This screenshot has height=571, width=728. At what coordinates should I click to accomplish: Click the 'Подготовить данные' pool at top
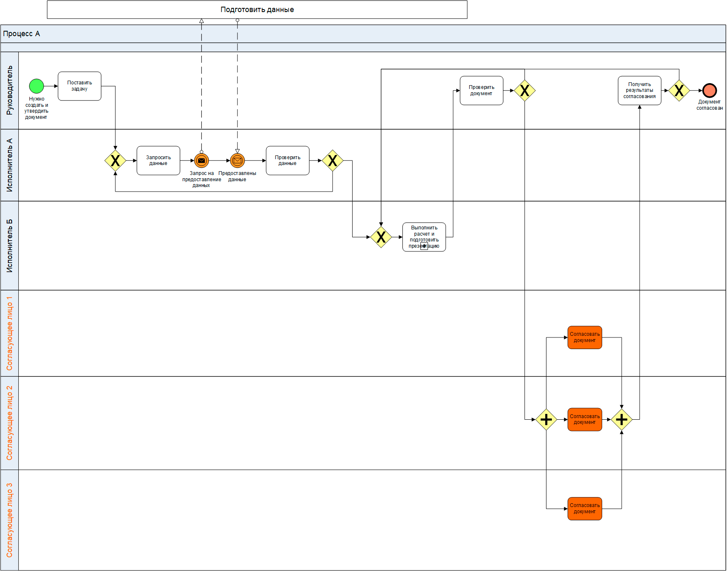coord(257,10)
